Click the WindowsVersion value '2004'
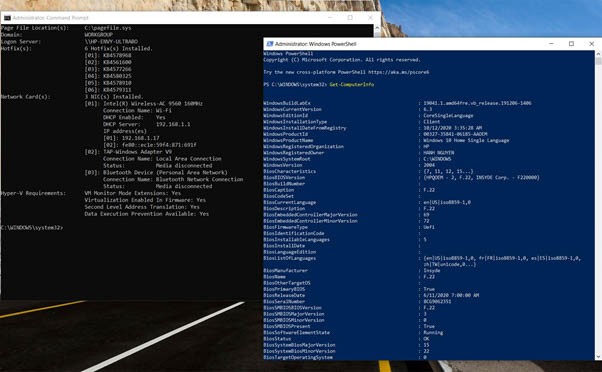Viewport: 602px width, 372px height. [429, 165]
